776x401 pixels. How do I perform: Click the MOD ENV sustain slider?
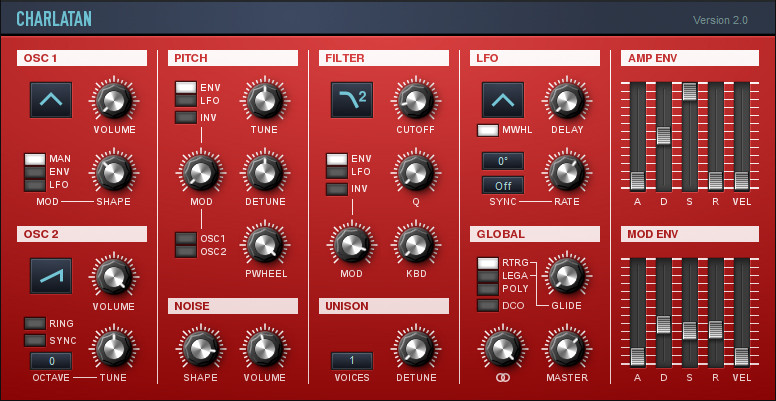coord(690,312)
